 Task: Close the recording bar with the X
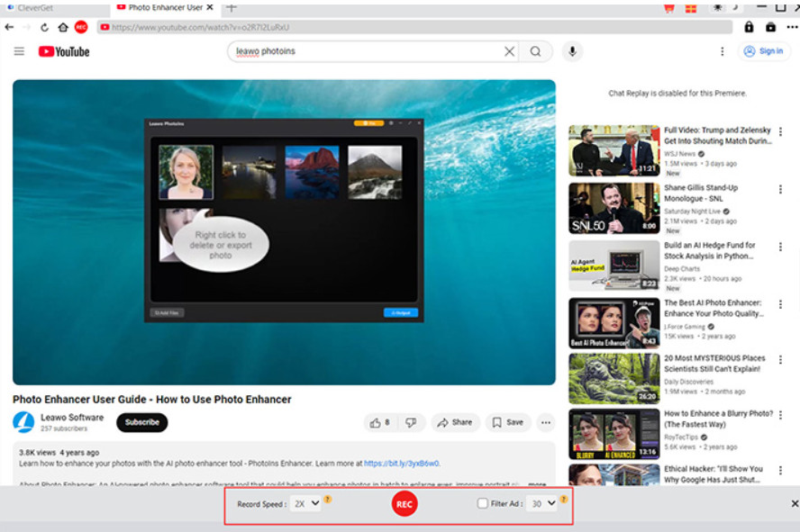(795, 503)
